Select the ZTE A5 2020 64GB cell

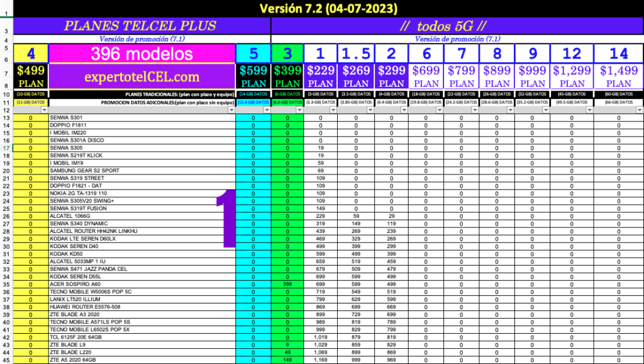142,360
